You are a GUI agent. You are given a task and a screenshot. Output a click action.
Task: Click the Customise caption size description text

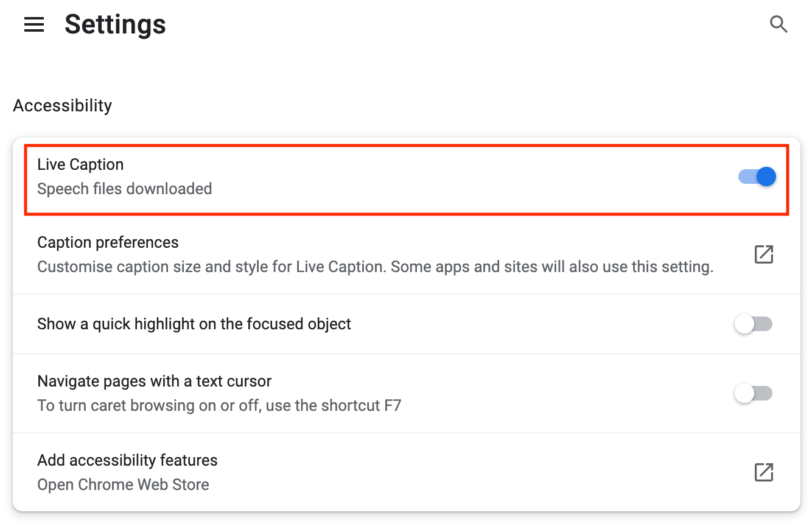coord(375,267)
